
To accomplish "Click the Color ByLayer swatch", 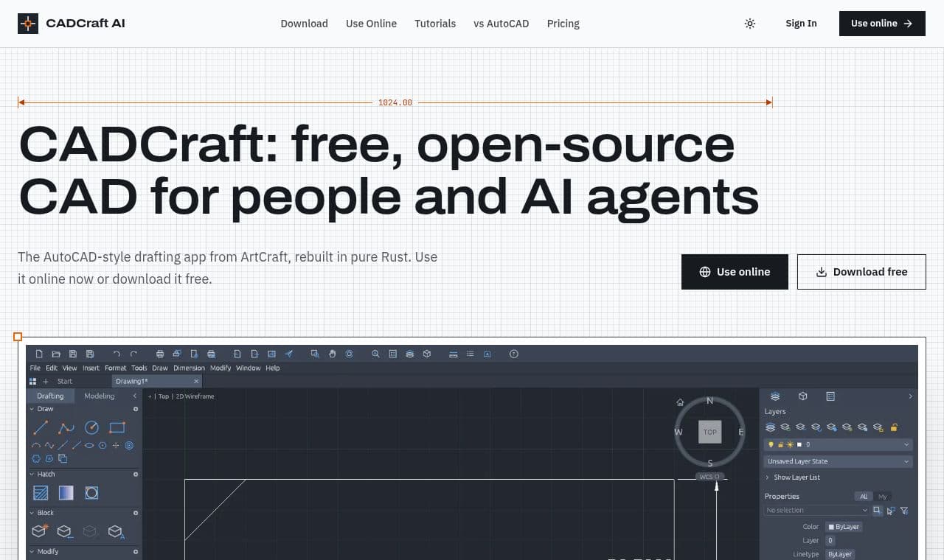I will point(844,527).
